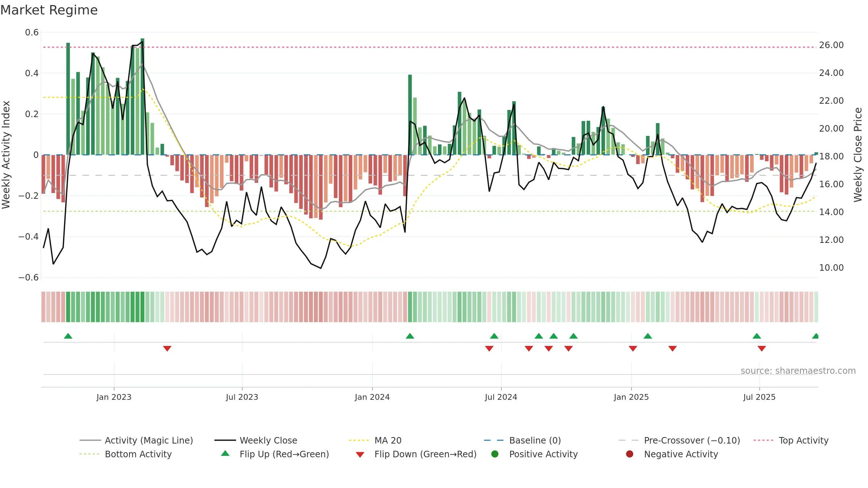The height and width of the screenshot is (488, 868).
Task: Select the Flip Down triangle just before Jul 2024
Action: tap(489, 348)
